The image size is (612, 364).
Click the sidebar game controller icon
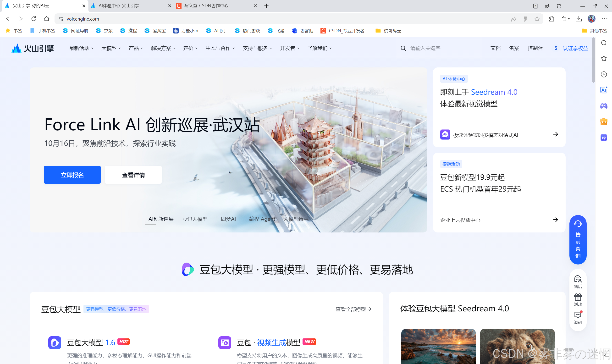604,106
